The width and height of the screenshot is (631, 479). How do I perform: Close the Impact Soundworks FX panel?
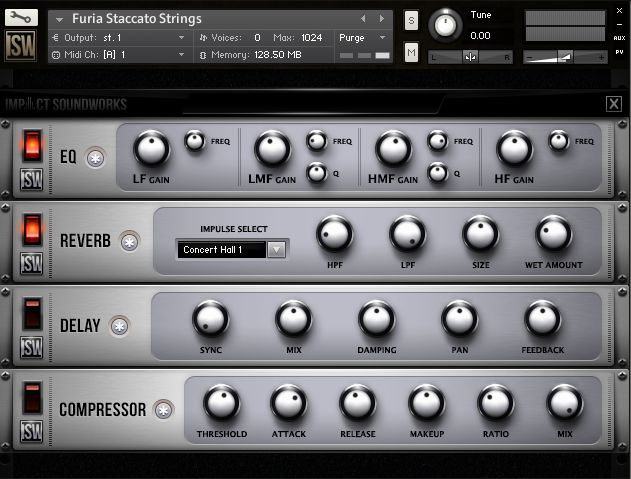click(x=614, y=104)
